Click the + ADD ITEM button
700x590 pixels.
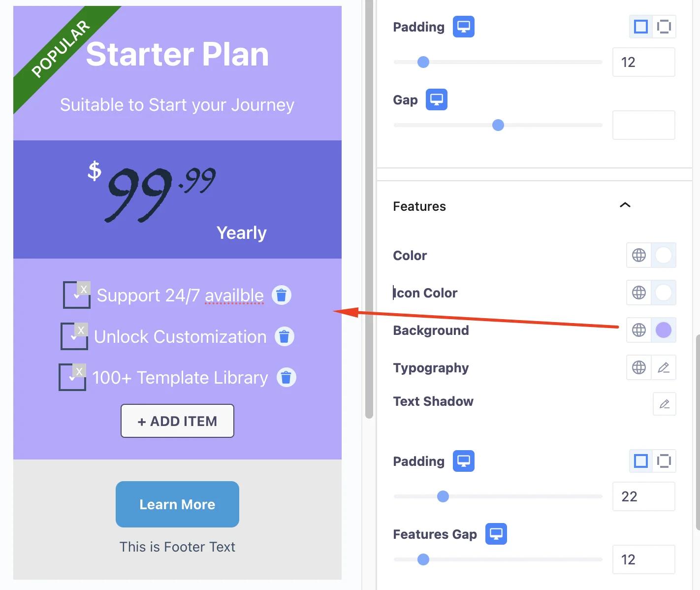(177, 421)
